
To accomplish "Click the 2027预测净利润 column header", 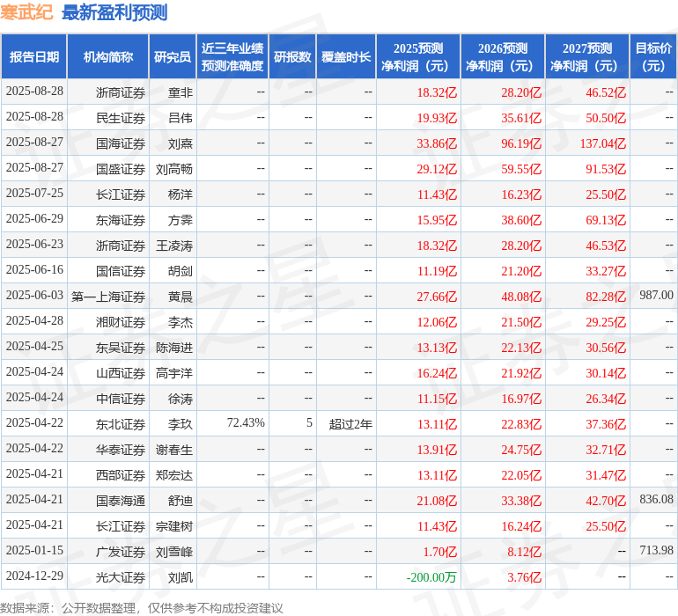I will click(587, 56).
